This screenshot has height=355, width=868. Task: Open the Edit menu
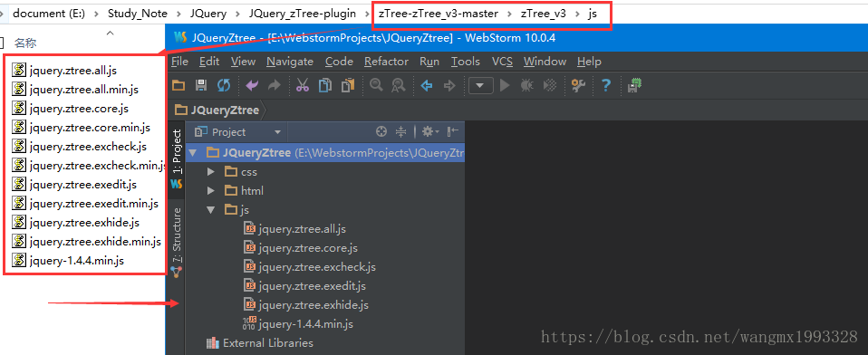[209, 62]
